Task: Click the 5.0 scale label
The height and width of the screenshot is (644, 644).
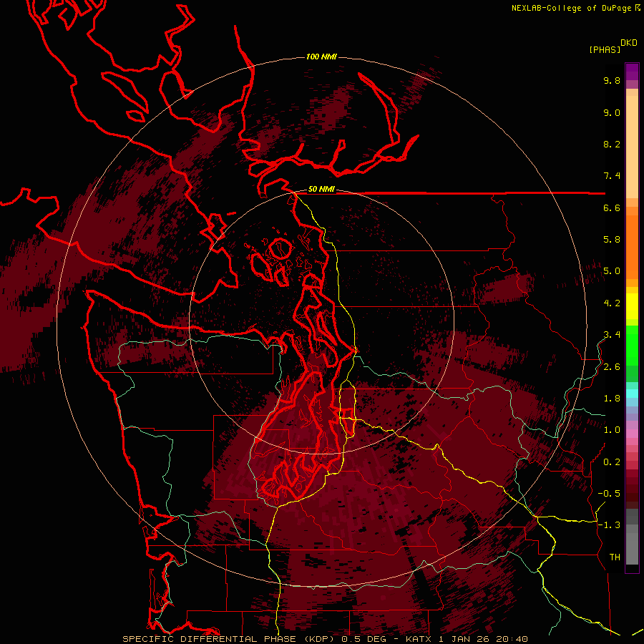Action: [x=612, y=271]
